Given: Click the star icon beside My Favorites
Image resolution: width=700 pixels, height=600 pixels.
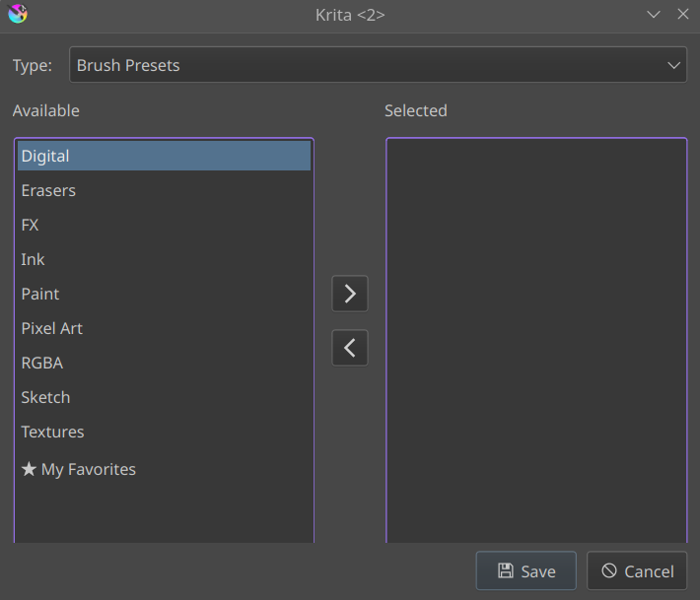Looking at the screenshot, I should (29, 470).
